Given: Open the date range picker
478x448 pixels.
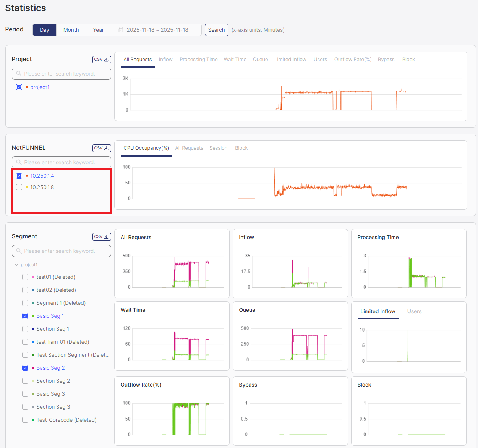Looking at the screenshot, I should point(156,29).
